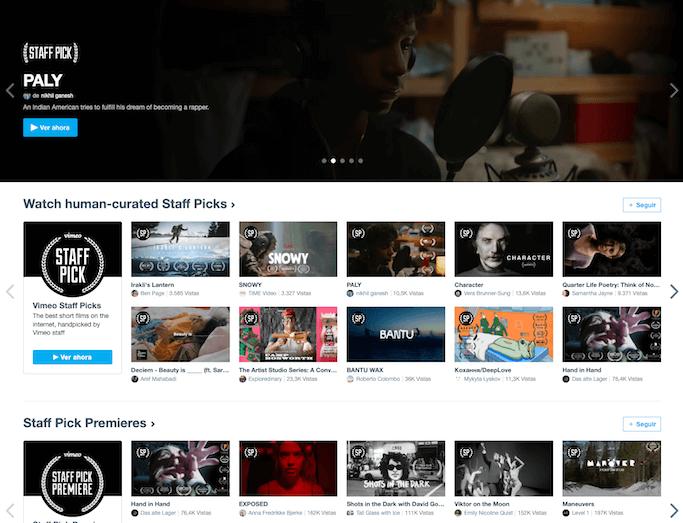
Task: Click the Staff Pick laurel badge in banner
Action: pyautogui.click(x=51, y=53)
